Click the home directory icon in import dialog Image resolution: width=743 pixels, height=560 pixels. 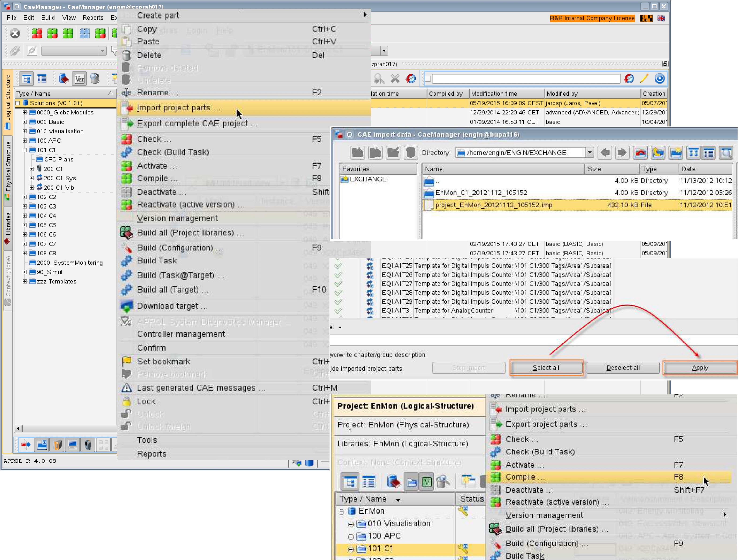(640, 153)
